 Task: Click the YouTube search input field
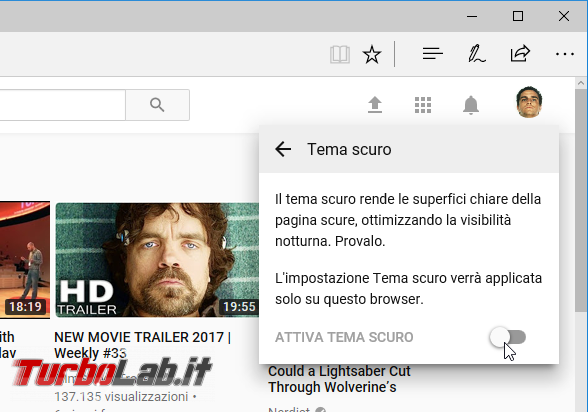62,105
